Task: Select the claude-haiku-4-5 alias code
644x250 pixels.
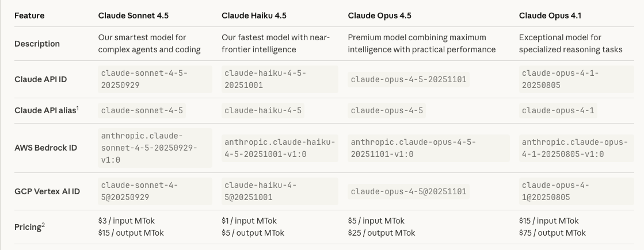Action: [263, 110]
